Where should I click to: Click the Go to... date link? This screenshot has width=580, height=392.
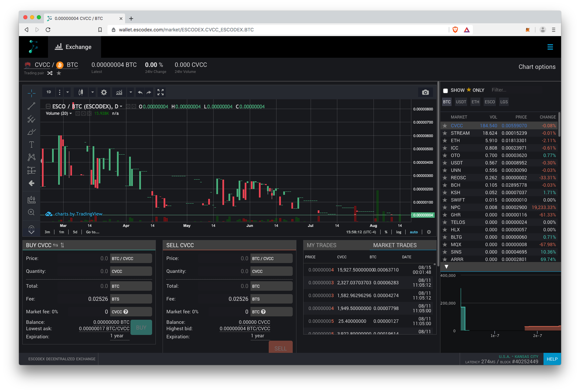coord(93,232)
